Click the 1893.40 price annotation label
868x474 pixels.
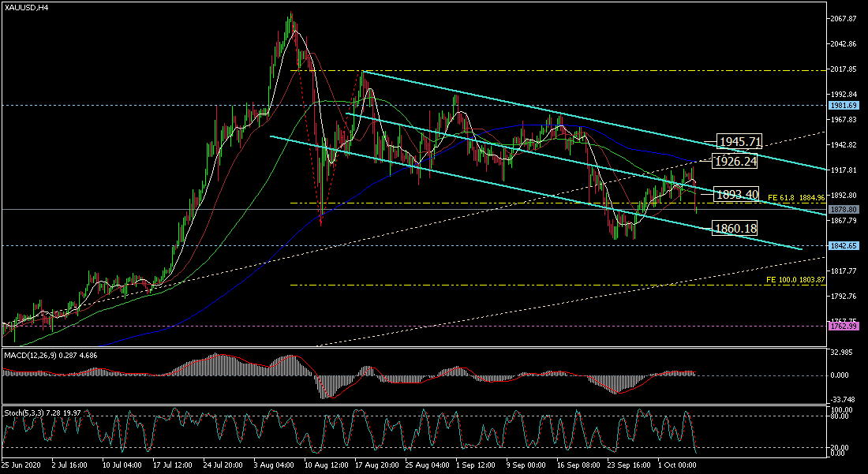(736, 194)
